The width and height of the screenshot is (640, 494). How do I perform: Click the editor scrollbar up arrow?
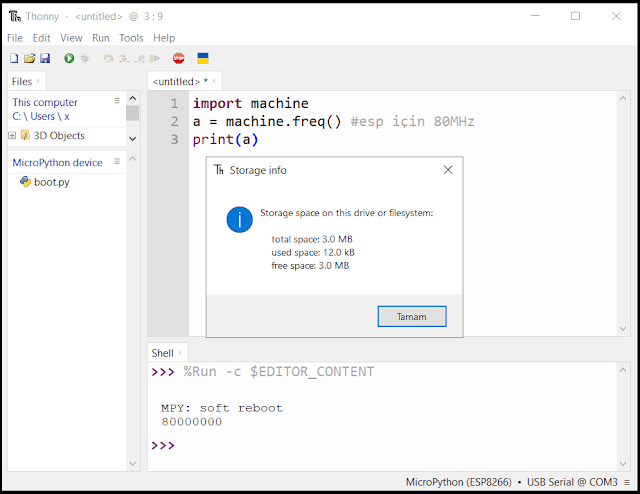coord(623,98)
